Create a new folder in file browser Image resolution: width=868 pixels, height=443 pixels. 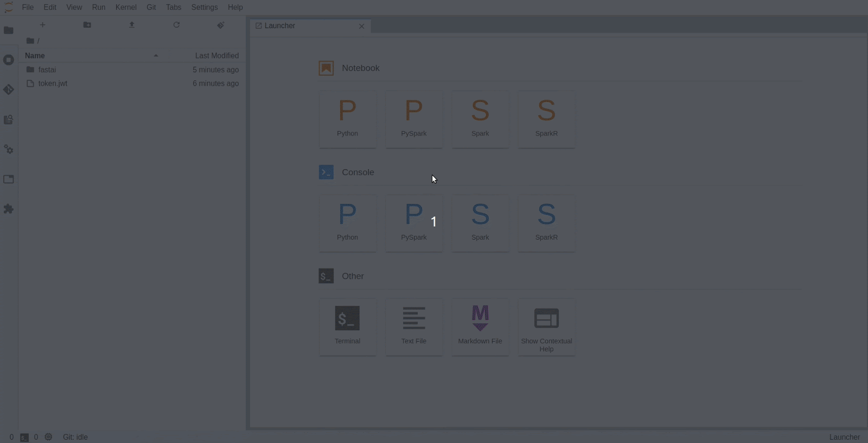[87, 25]
